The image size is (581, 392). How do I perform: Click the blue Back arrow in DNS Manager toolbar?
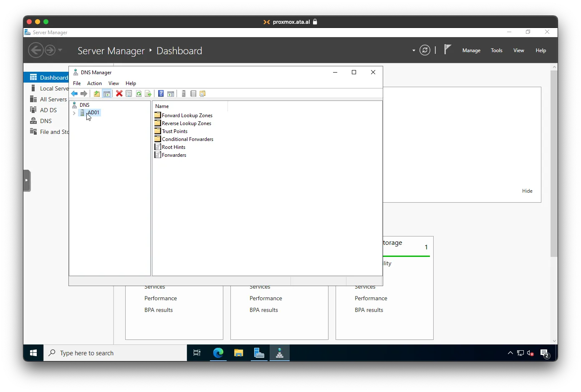[74, 94]
